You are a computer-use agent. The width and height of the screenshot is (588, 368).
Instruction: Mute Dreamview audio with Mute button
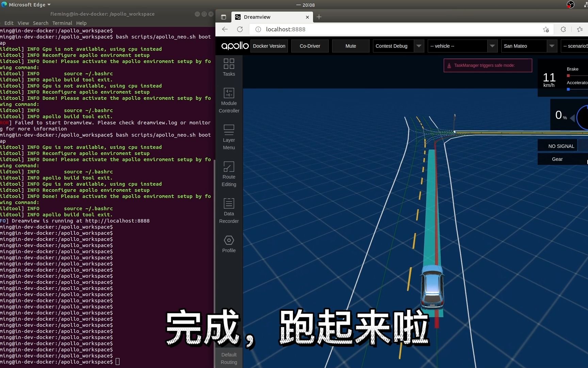[x=351, y=46]
